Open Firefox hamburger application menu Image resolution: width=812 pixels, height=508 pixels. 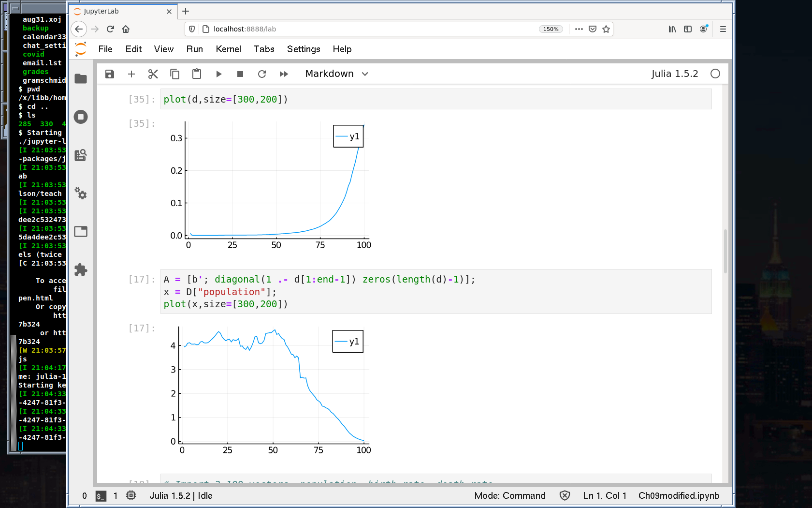[723, 29]
